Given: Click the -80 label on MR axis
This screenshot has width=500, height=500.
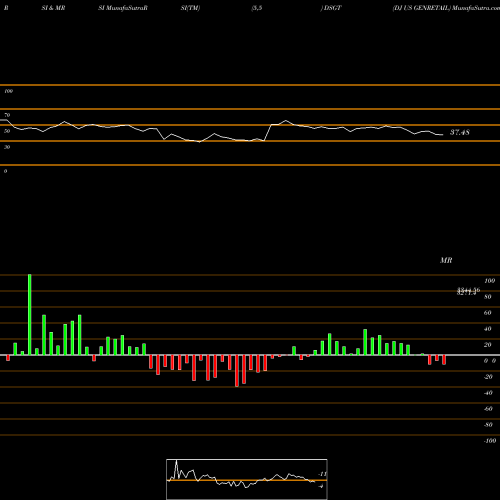Looking at the screenshot, I should pos(488,425).
